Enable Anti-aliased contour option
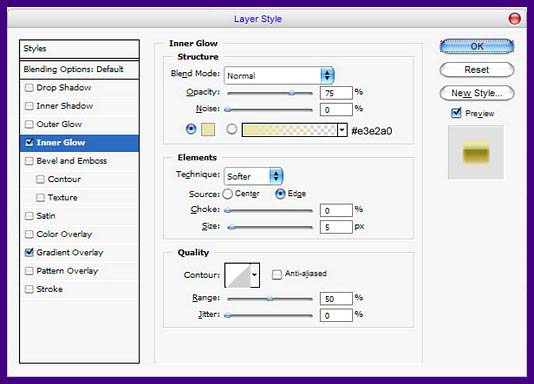Screen dimensions: 534x384 click(277, 274)
